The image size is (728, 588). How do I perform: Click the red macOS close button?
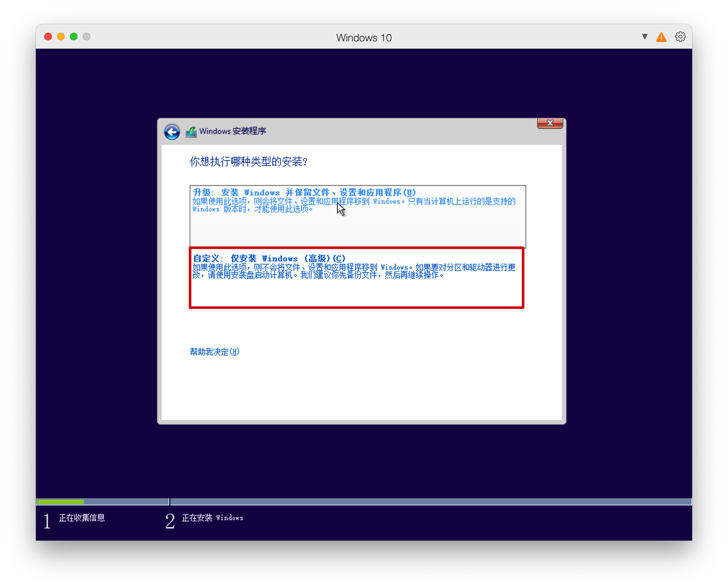48,37
